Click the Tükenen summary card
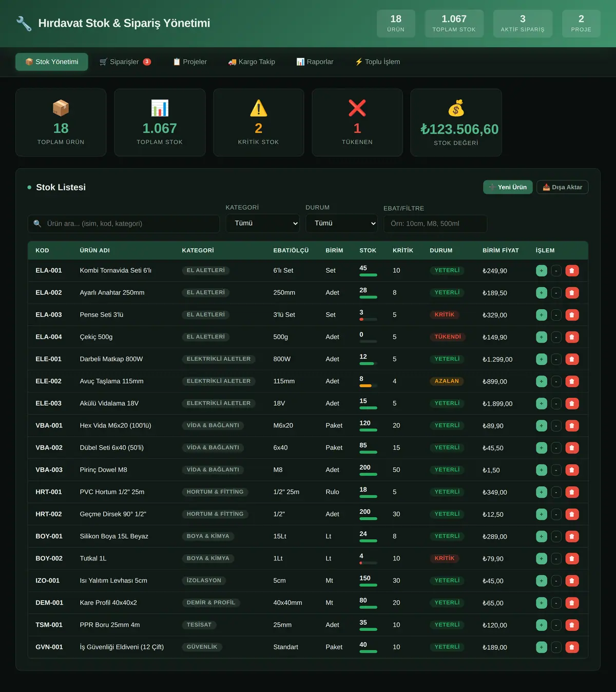The image size is (616, 692). pyautogui.click(x=357, y=122)
